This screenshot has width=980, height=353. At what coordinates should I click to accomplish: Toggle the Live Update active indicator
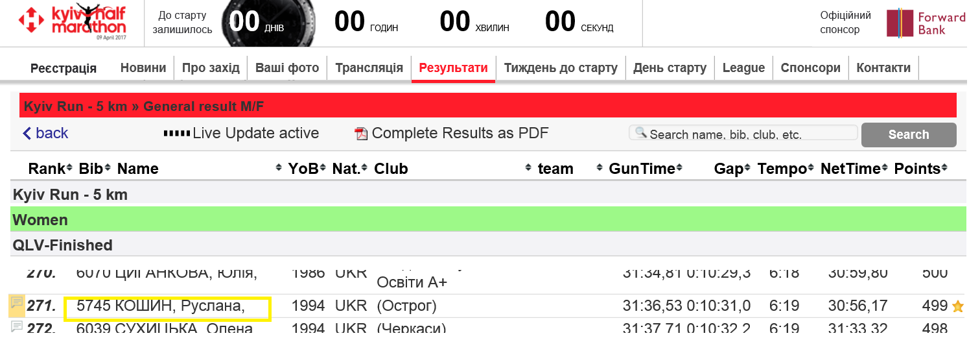(x=241, y=133)
